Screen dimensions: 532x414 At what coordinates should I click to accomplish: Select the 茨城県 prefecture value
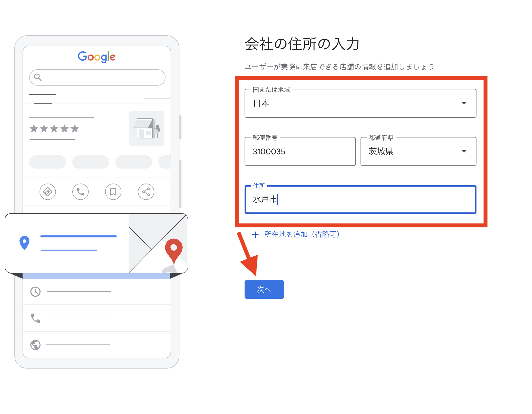tap(381, 151)
